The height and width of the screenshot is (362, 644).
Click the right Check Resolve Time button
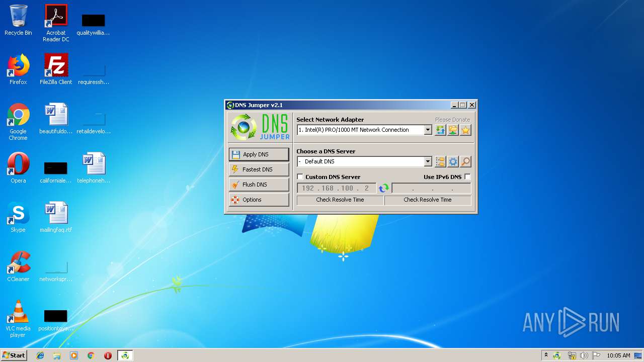click(x=428, y=200)
